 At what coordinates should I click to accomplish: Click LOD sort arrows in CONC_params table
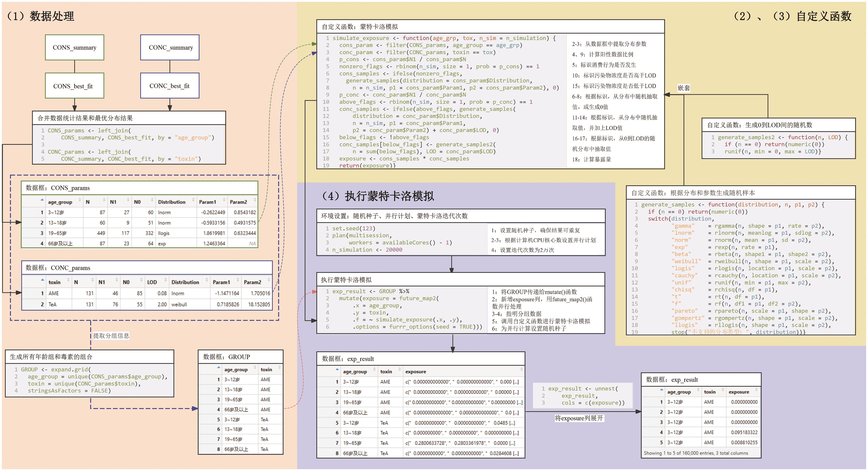point(166,280)
